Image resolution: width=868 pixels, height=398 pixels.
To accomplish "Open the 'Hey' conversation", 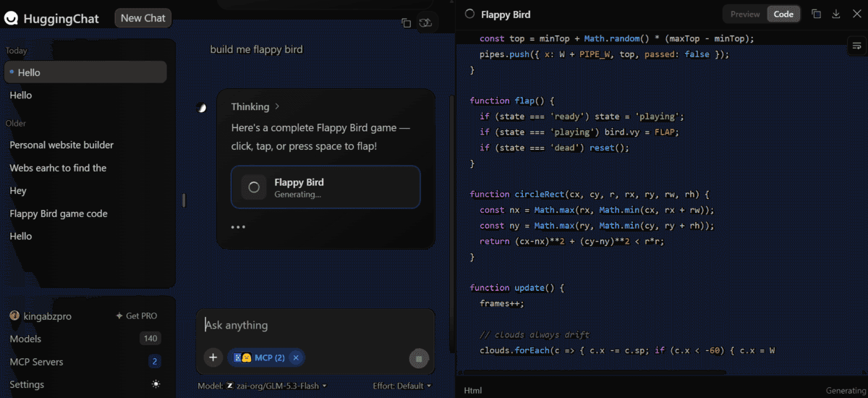I will (x=85, y=190).
